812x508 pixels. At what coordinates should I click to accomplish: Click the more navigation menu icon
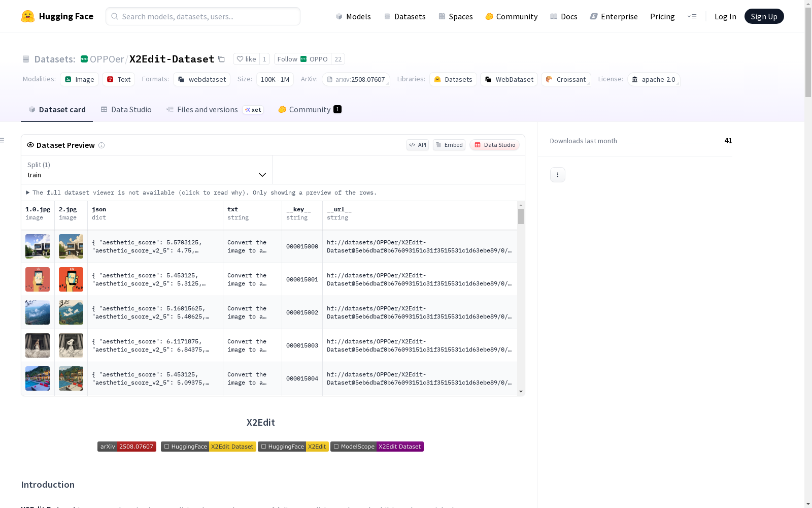click(x=692, y=16)
